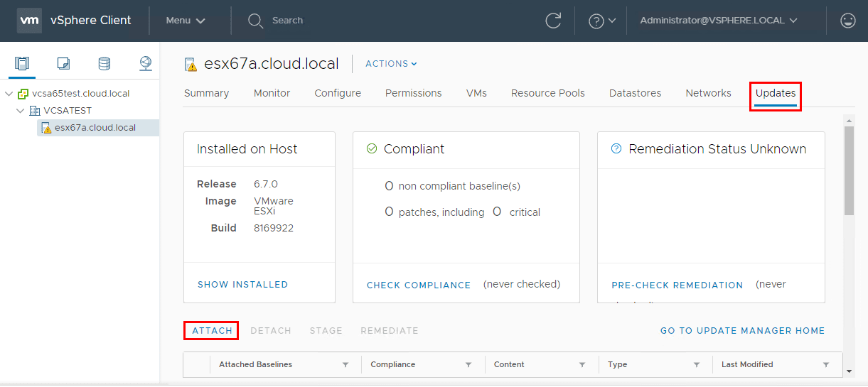This screenshot has width=868, height=387.
Task: Open the Hosts and Clusters inventory view
Action: pyautogui.click(x=23, y=64)
